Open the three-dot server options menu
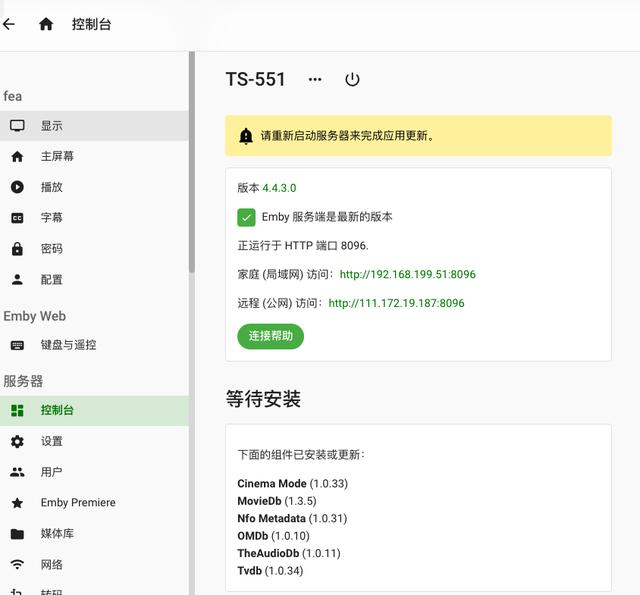Viewport: 640px width, 595px height. pos(315,79)
